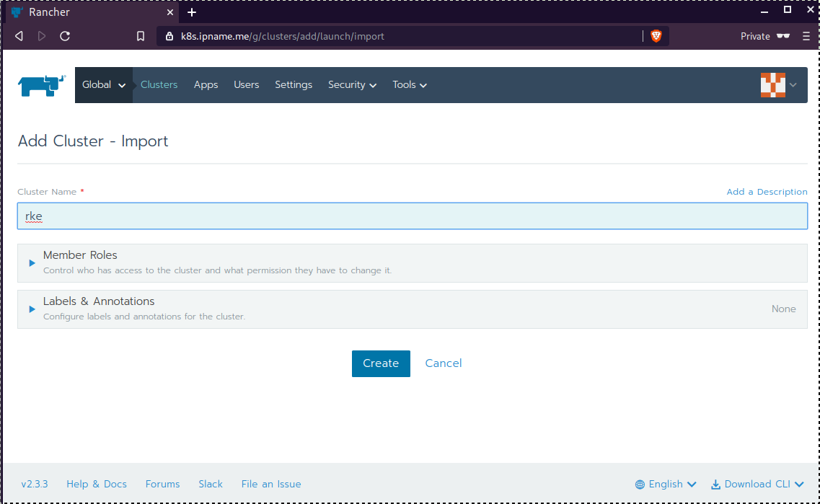The width and height of the screenshot is (820, 504).
Task: Click the Brave shields icon
Action: tap(656, 36)
